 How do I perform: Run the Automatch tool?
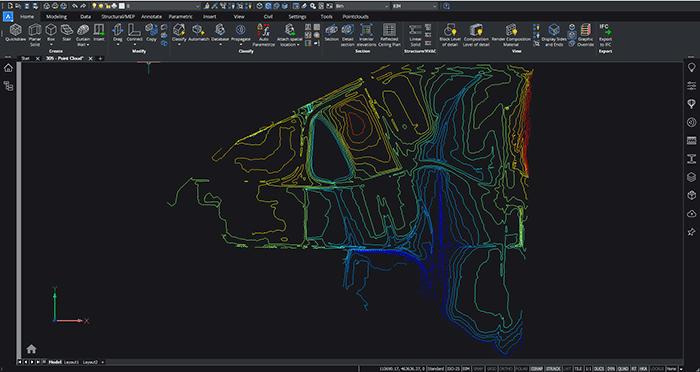[x=198, y=33]
